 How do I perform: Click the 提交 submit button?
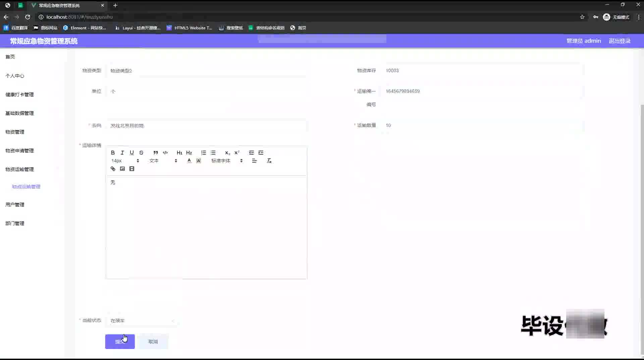(120, 342)
